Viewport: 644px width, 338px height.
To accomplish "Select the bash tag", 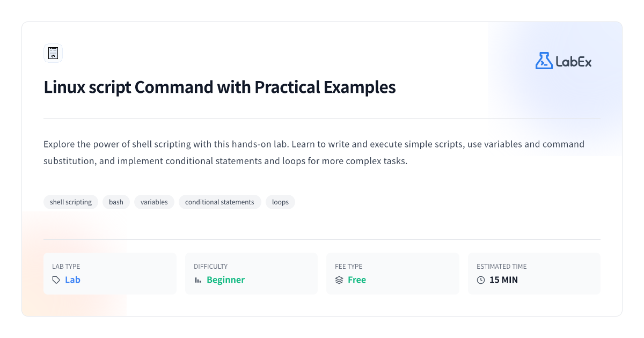I will (116, 202).
